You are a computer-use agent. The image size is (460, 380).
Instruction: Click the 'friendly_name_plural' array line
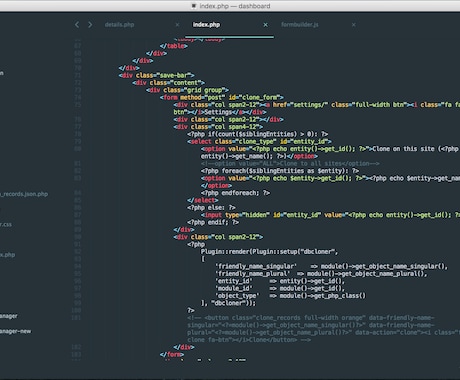coord(321,274)
